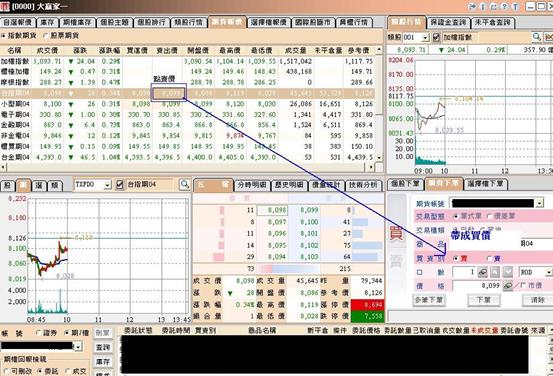
Task: Click the large gray 賣 sell icon
Action: click(x=396, y=261)
